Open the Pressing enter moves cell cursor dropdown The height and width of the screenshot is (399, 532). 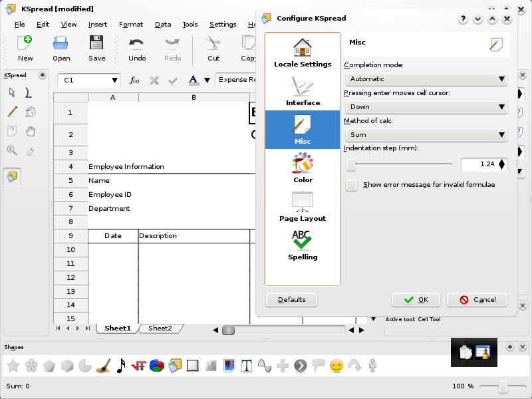tap(426, 107)
